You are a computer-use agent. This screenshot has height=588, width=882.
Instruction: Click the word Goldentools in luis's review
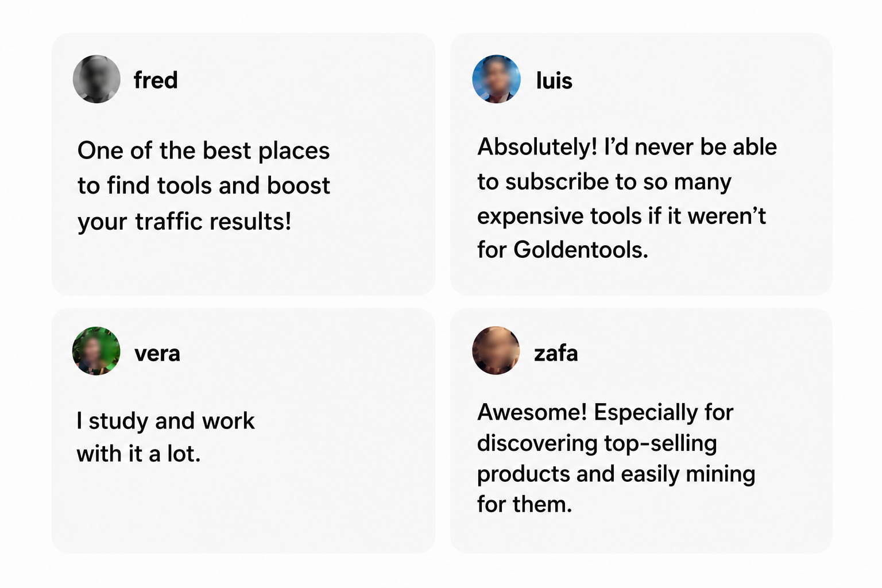point(581,250)
